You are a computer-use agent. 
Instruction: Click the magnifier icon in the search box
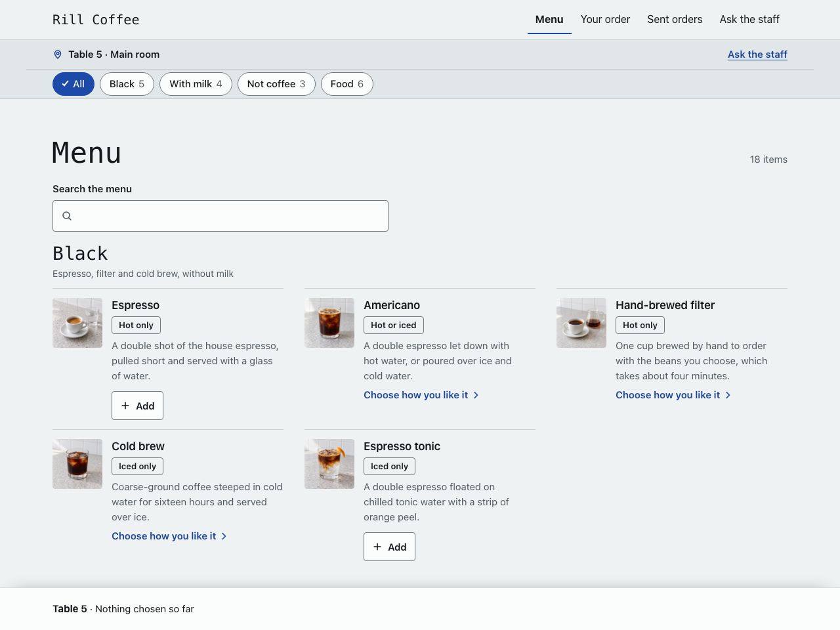pos(67,216)
